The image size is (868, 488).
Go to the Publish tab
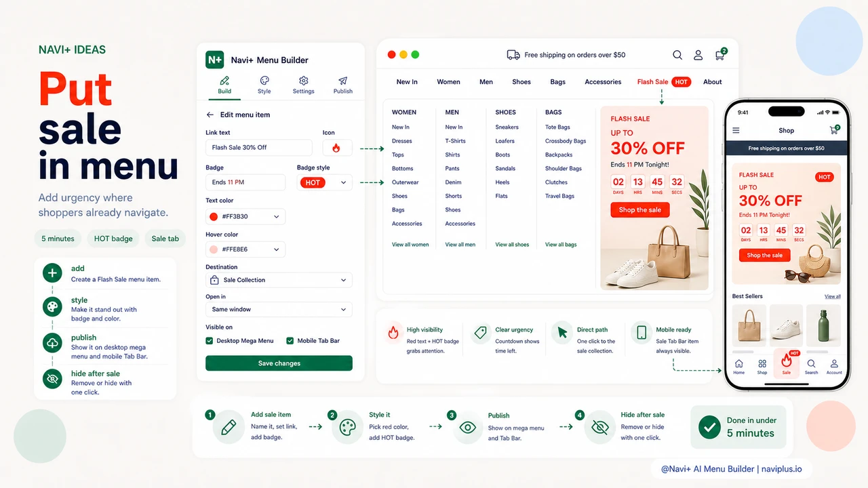[343, 85]
